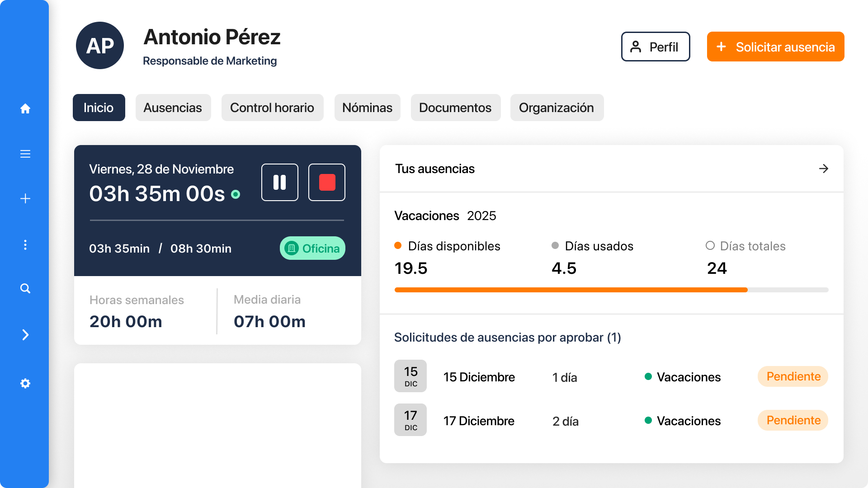Expand the sidebar with the chevron arrow
The image size is (868, 488).
tap(25, 335)
